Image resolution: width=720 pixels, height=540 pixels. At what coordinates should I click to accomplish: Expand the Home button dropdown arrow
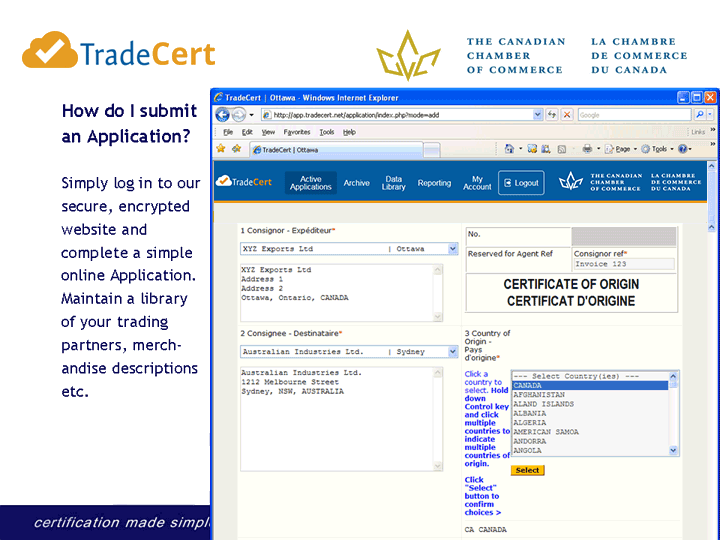520,149
